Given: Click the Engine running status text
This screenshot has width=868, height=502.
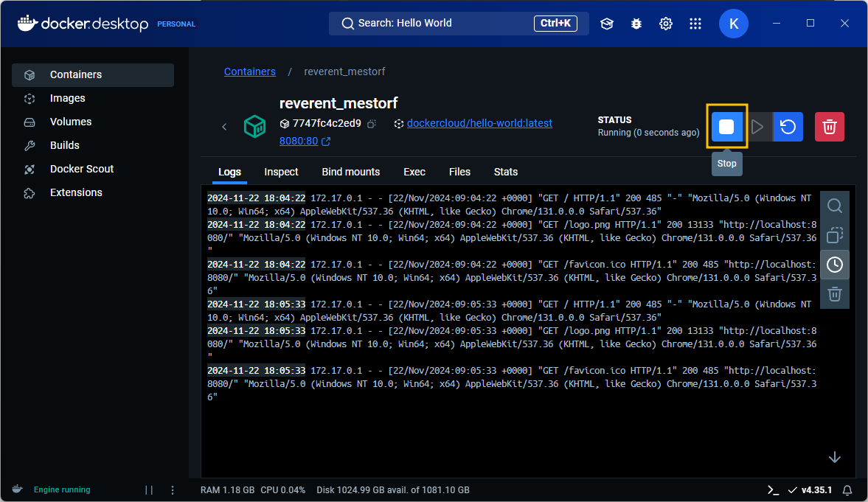Looking at the screenshot, I should [x=62, y=489].
